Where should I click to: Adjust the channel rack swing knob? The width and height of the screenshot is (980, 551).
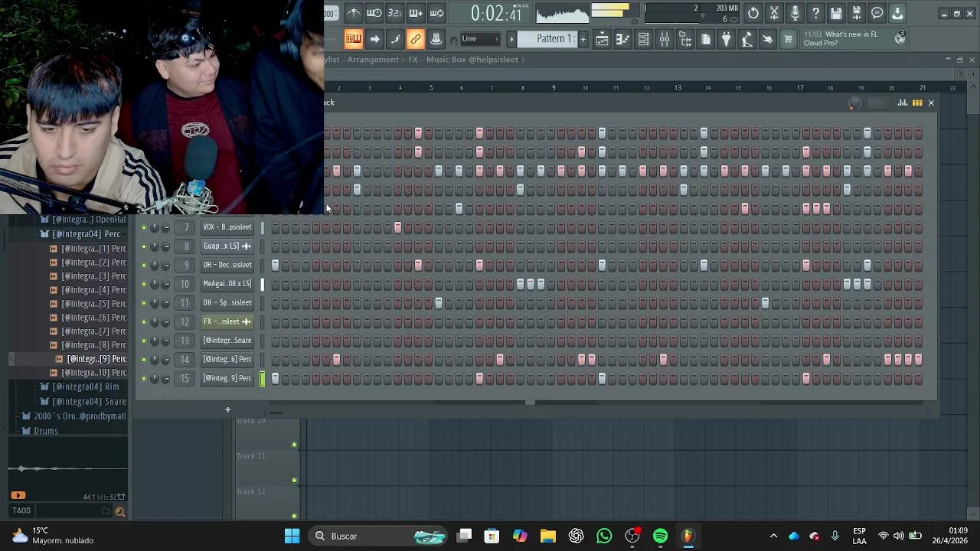(854, 104)
